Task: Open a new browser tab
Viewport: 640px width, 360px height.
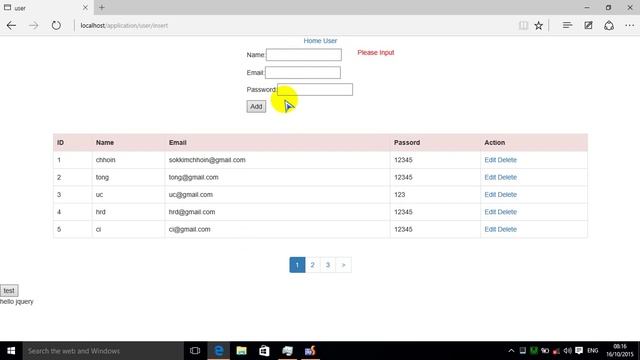Action: [102, 7]
